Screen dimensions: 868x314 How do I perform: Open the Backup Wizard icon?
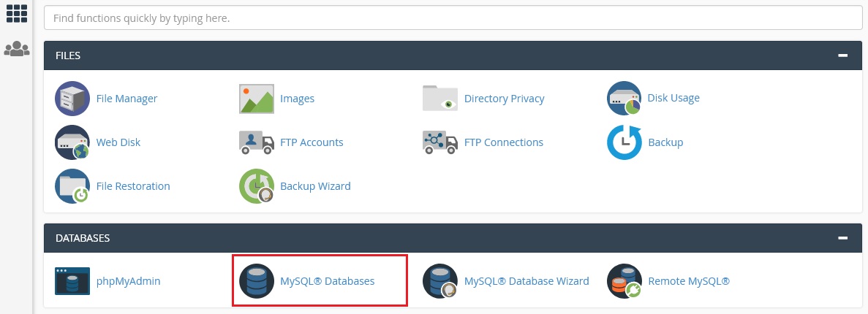256,185
